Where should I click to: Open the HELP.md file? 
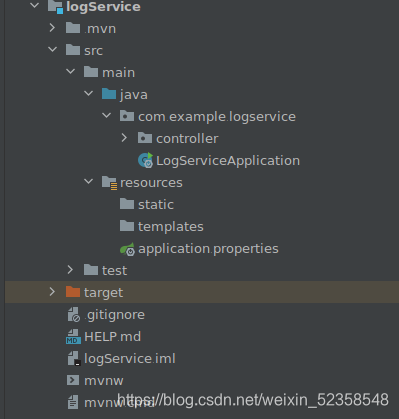click(112, 337)
